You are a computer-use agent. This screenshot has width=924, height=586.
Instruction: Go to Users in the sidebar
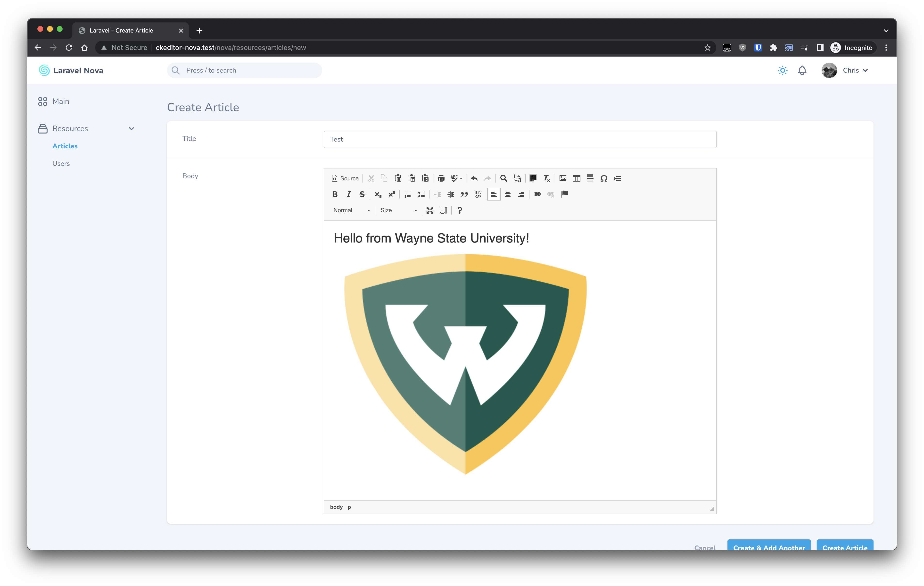[x=61, y=164]
